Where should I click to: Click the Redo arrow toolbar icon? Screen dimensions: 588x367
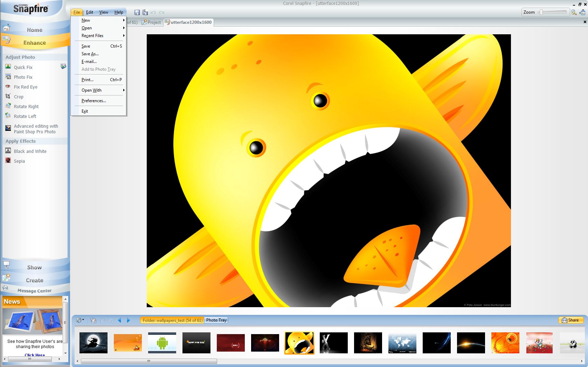(161, 13)
